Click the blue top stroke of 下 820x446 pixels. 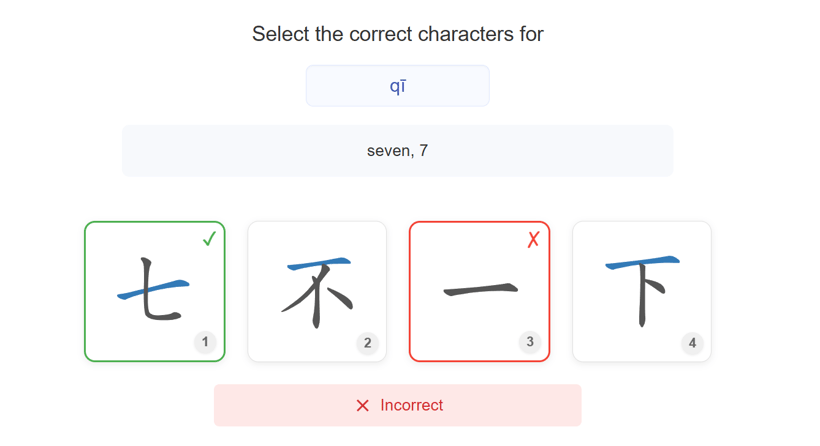pos(642,263)
